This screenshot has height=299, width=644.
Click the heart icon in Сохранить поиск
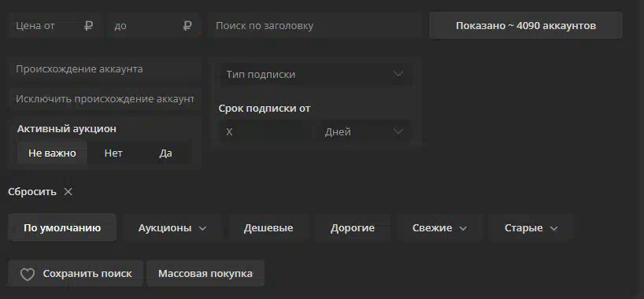click(28, 274)
